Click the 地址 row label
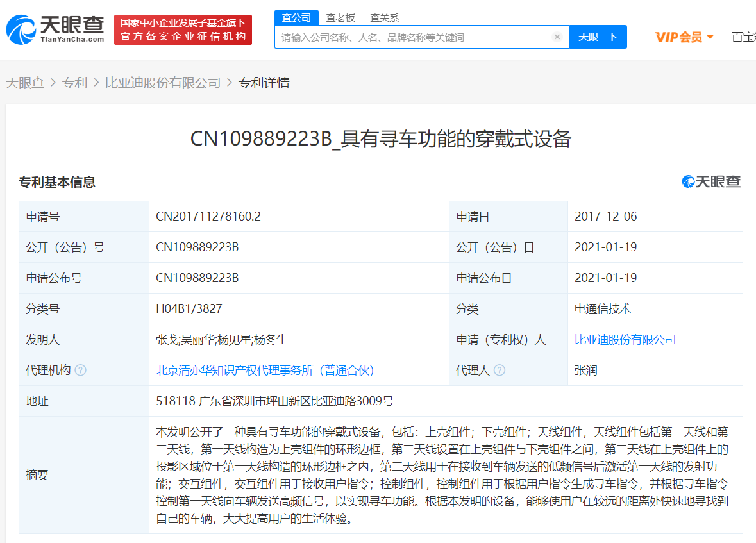Image resolution: width=756 pixels, height=543 pixels. (x=37, y=401)
